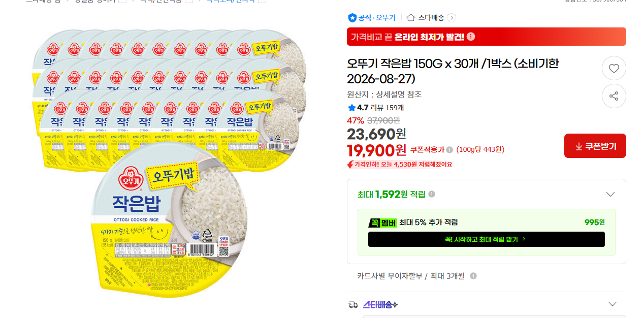Click the blue star rating icon
Screen dimensions: 644x318
351,108
